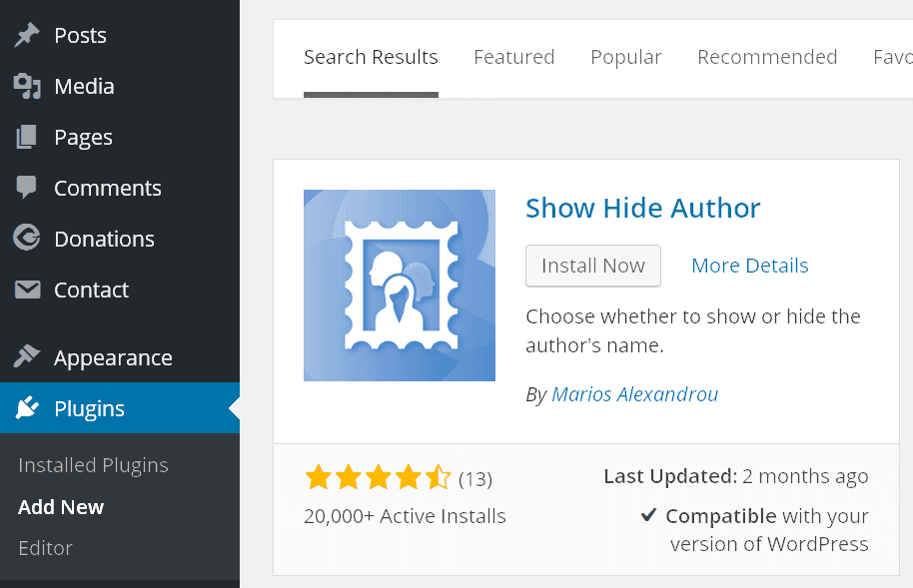Select the Search Results tab

coord(371,57)
